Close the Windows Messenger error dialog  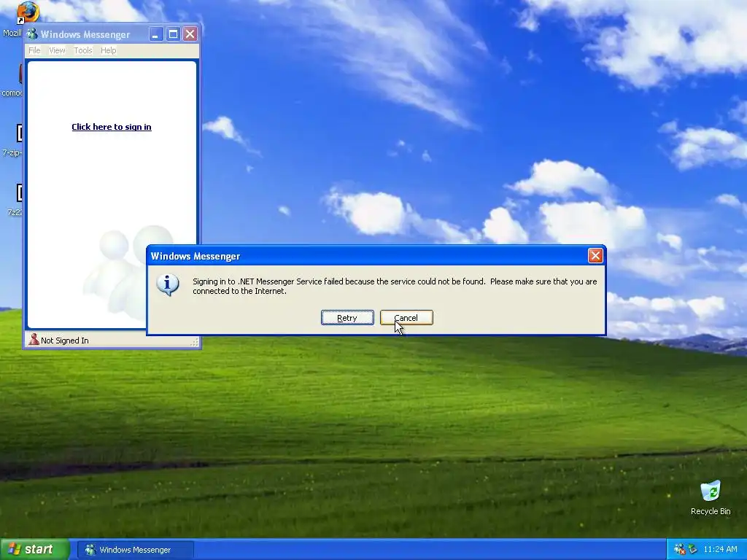click(x=595, y=256)
